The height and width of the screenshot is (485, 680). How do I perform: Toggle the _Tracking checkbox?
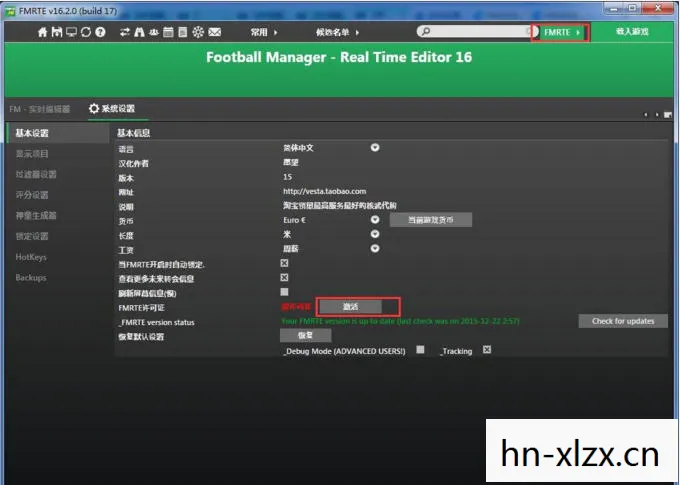click(487, 349)
